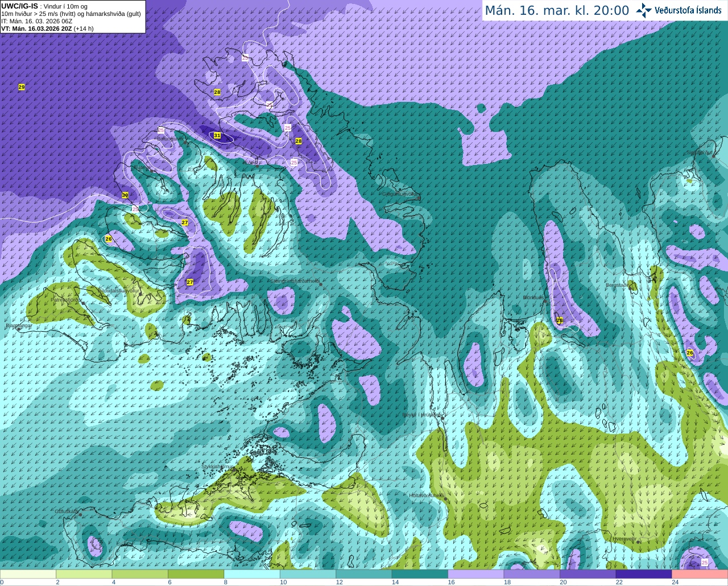This screenshot has height=586, width=728.
Task: Click the green 4–6 m/s scale swatch
Action: pyautogui.click(x=140, y=574)
